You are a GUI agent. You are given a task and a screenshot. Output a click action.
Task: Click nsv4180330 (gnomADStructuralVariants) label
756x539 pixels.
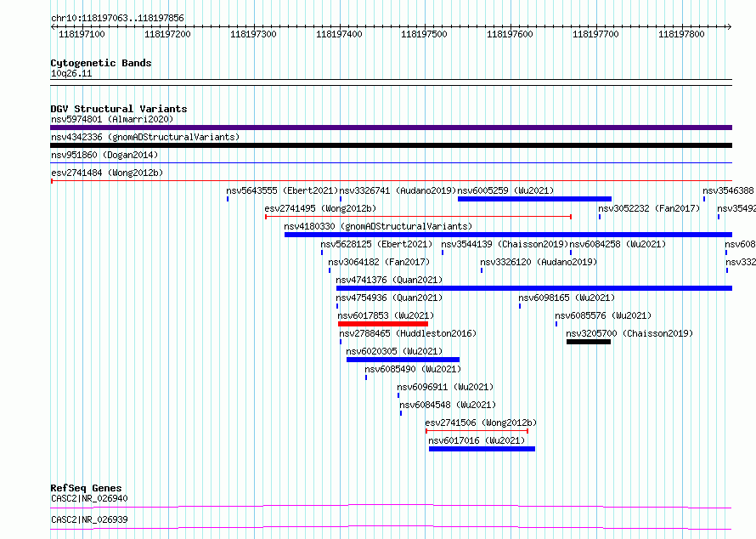point(378,226)
